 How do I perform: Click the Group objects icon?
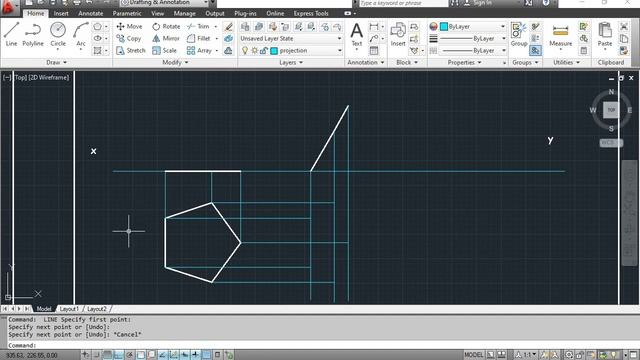pyautogui.click(x=519, y=34)
